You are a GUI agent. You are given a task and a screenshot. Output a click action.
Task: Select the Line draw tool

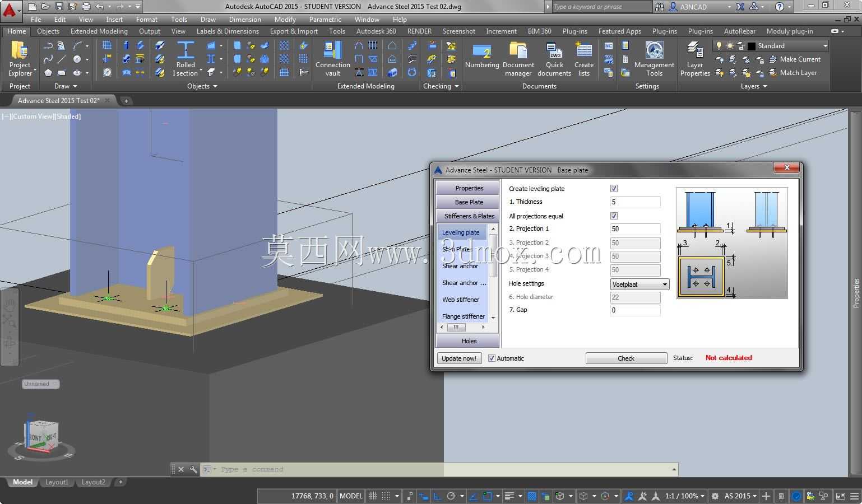coord(62,59)
